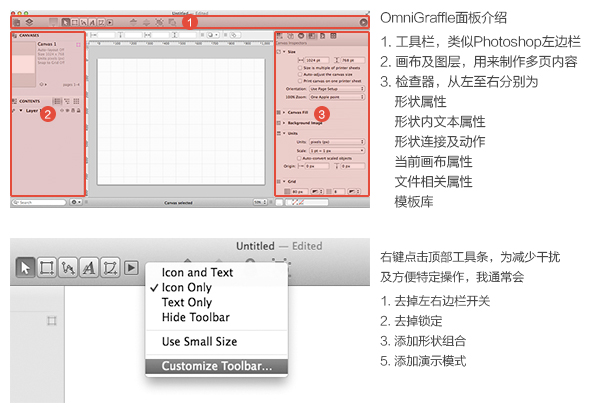The height and width of the screenshot is (413, 590).
Task: Open 'Customize Toolbar...' menu entry
Action: (x=216, y=366)
